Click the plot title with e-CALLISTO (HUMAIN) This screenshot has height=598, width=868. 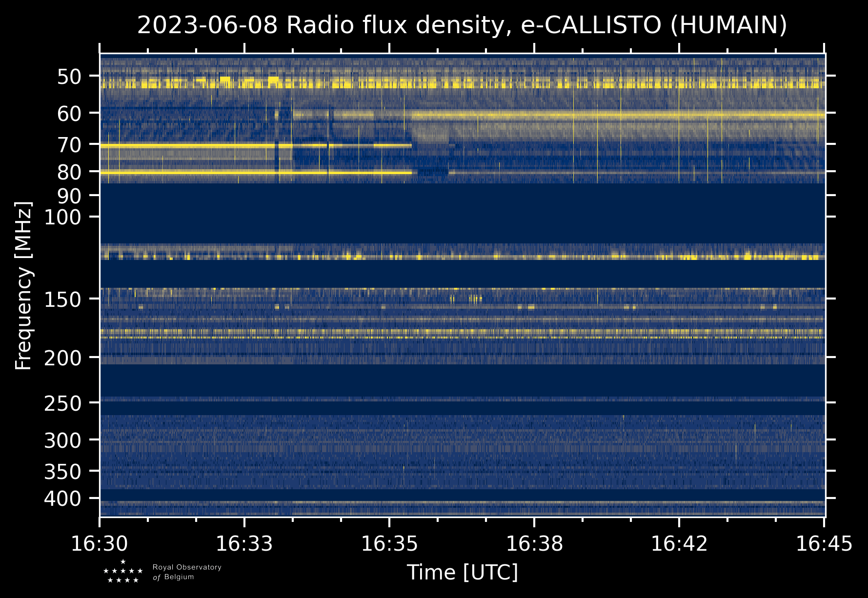click(x=462, y=25)
